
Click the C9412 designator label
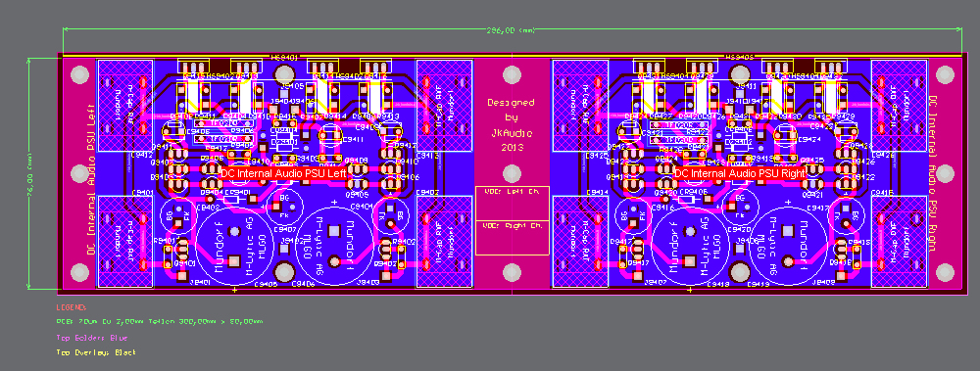142,155
